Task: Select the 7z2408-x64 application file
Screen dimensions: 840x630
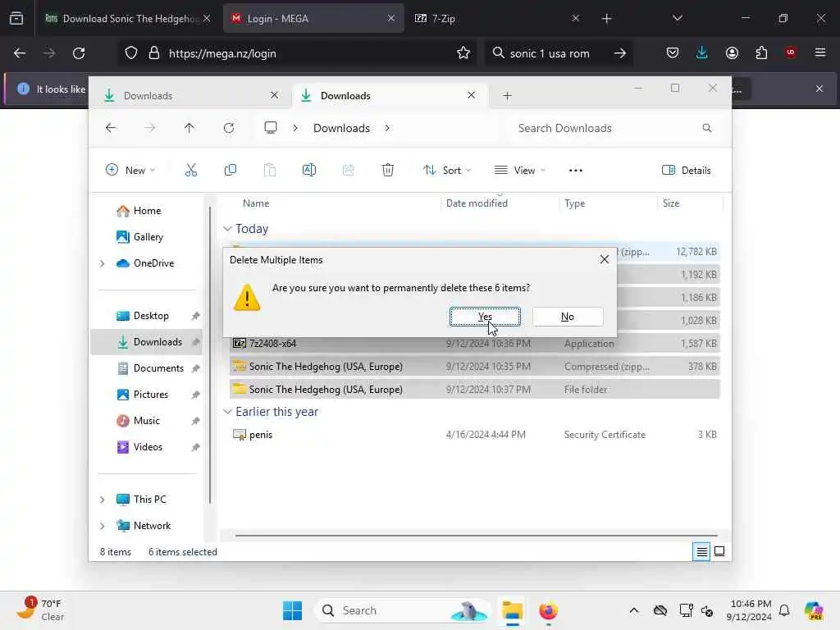Action: click(x=475, y=344)
